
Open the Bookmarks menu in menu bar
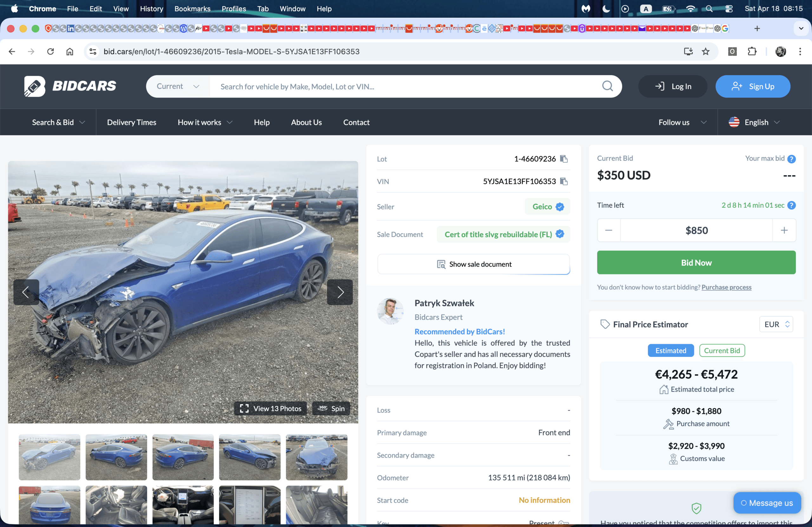(x=193, y=9)
